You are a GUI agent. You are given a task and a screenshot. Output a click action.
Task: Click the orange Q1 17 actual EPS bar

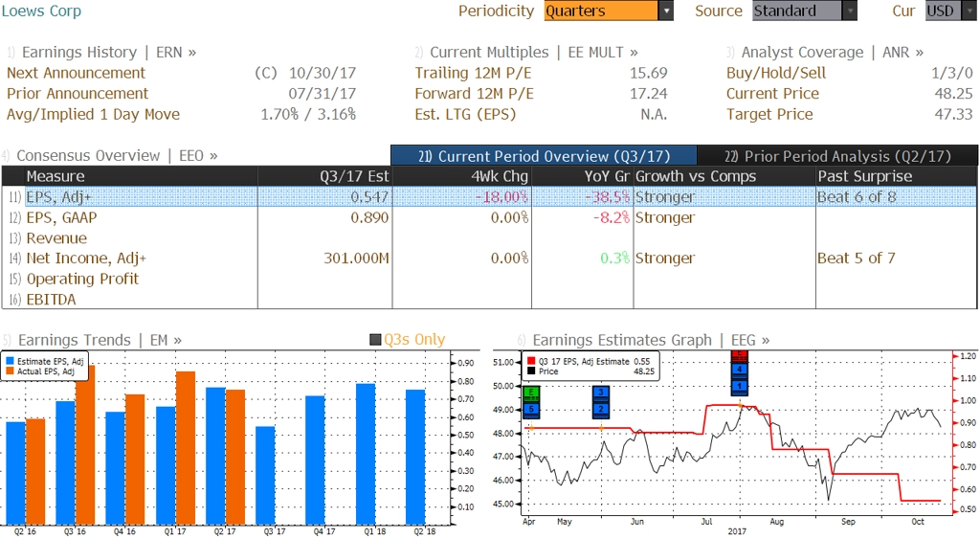coord(186,448)
